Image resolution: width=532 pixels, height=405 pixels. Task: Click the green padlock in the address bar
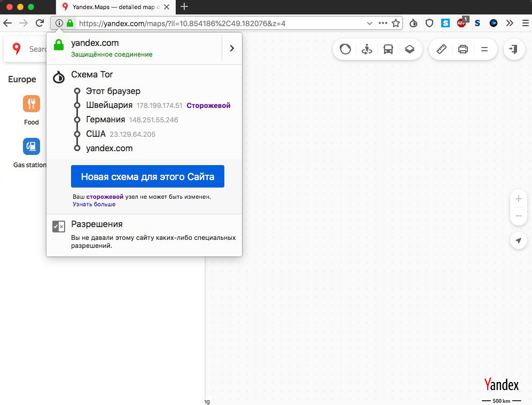click(x=70, y=23)
